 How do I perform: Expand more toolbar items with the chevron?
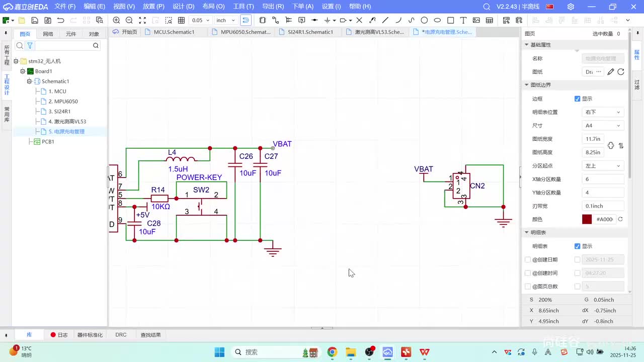628,20
